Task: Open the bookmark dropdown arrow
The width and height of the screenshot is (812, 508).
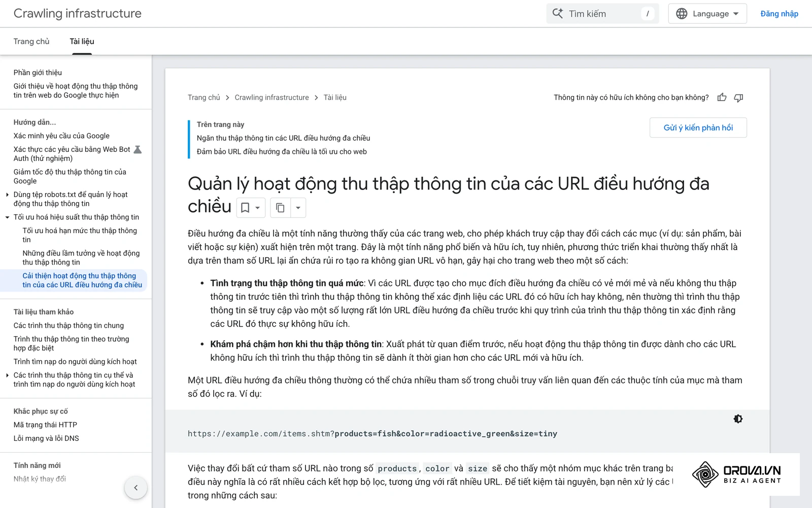Action: click(258, 208)
